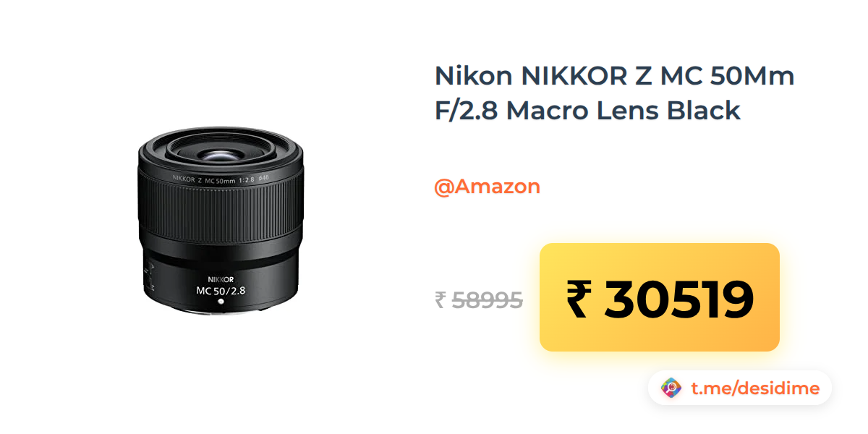Click the DesiDime logo icon
Screen dimensions: 868x434
[671, 388]
